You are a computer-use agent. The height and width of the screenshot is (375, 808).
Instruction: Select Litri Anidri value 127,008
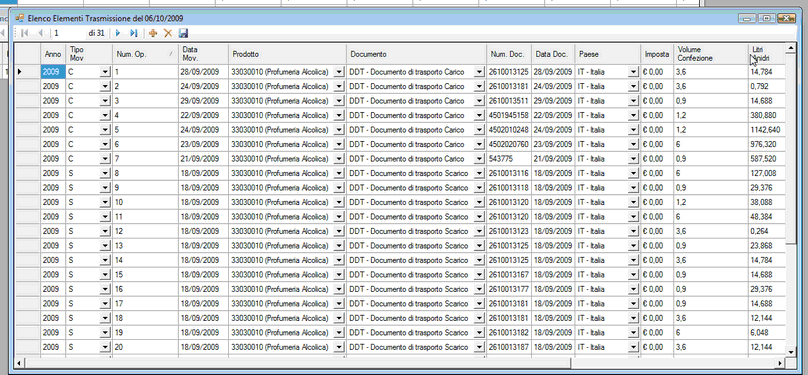(x=766, y=173)
